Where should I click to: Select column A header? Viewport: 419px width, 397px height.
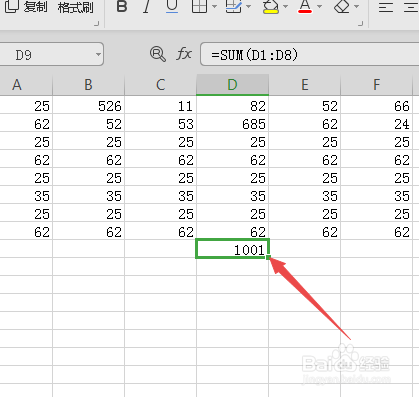click(26, 85)
